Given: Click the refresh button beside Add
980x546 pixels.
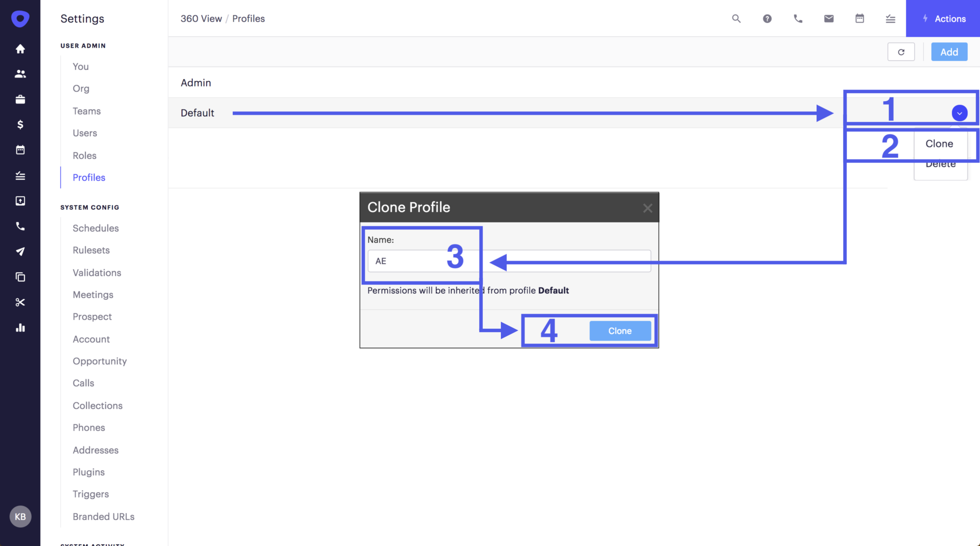Looking at the screenshot, I should point(901,52).
